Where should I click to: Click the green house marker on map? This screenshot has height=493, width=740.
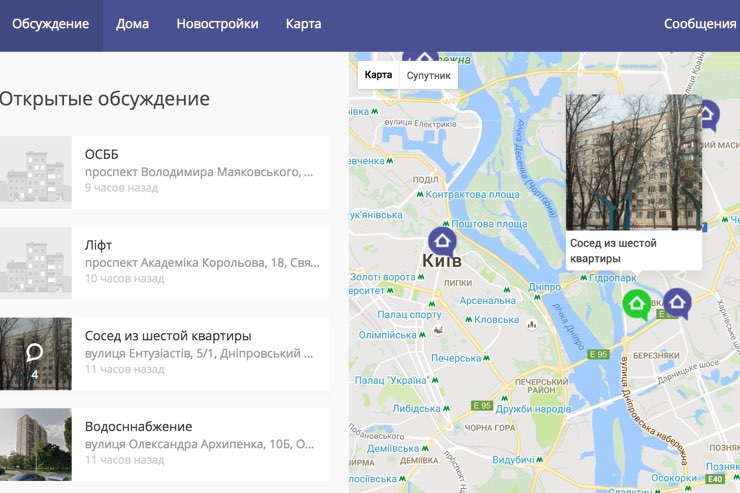click(x=636, y=303)
